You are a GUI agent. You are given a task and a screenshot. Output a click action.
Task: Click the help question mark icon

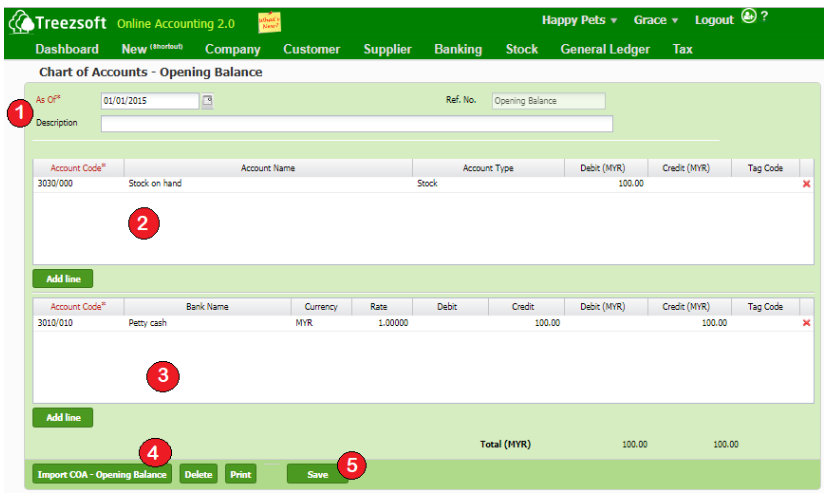point(765,17)
